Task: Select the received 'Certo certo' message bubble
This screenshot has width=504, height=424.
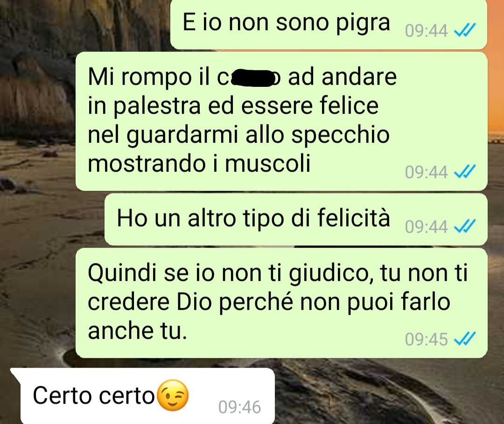Action: point(143,396)
